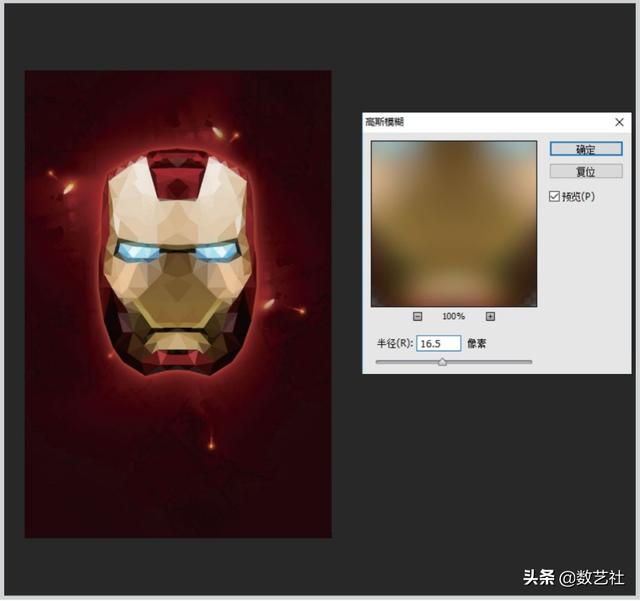Toggle the 预览(P) preview checkbox
640x601 pixels.
554,196
